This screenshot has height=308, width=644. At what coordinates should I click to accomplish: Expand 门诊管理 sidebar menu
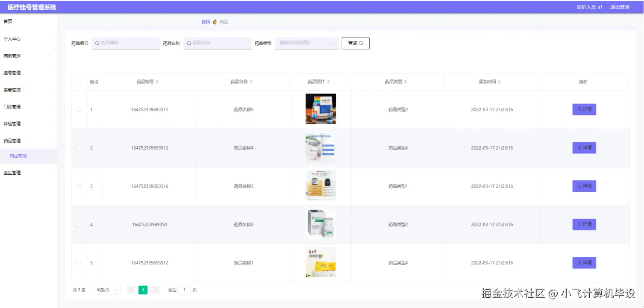coord(28,107)
